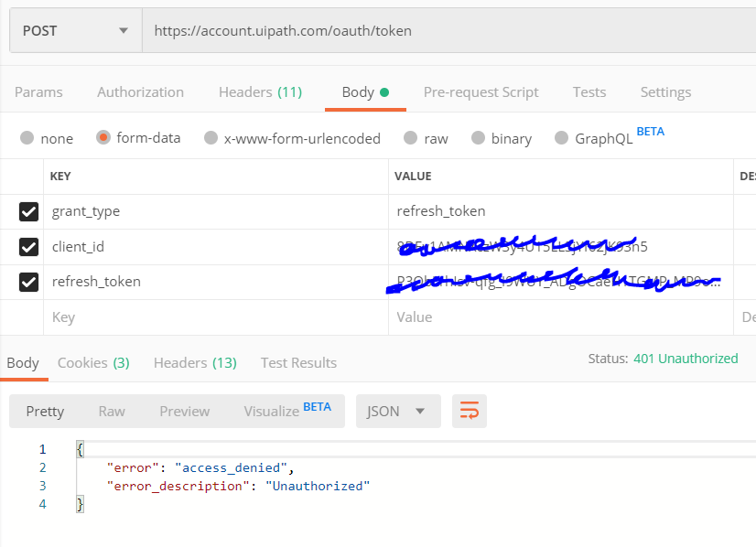
Task: Expand the JSON format dropdown
Action: [398, 411]
